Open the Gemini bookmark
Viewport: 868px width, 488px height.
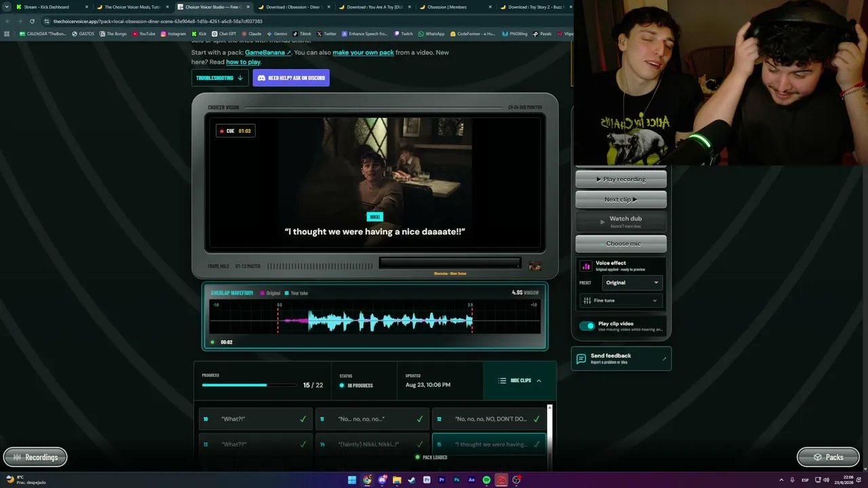pos(277,34)
